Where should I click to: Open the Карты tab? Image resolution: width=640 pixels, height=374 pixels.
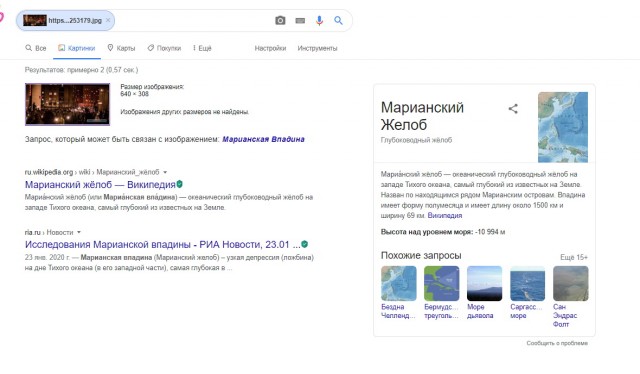tap(121, 48)
